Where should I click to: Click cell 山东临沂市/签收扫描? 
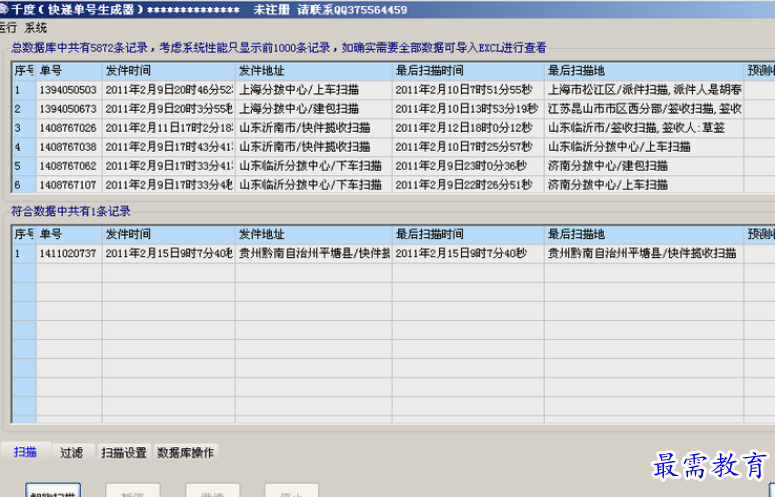click(644, 128)
